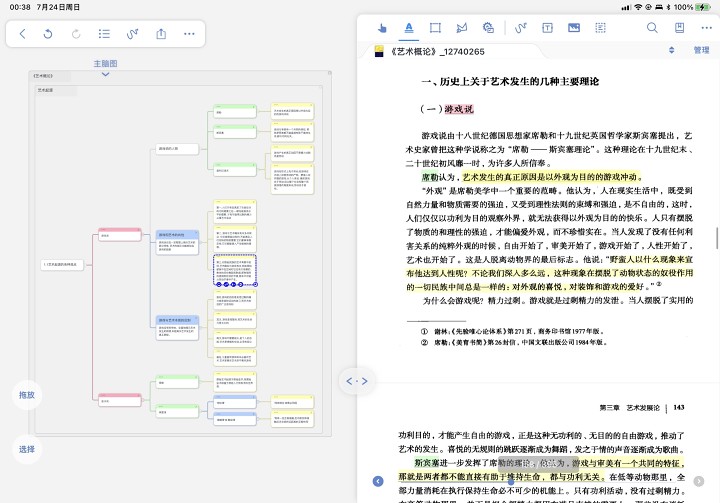
Task: Open the document bookmarks icon
Action: (x=680, y=28)
